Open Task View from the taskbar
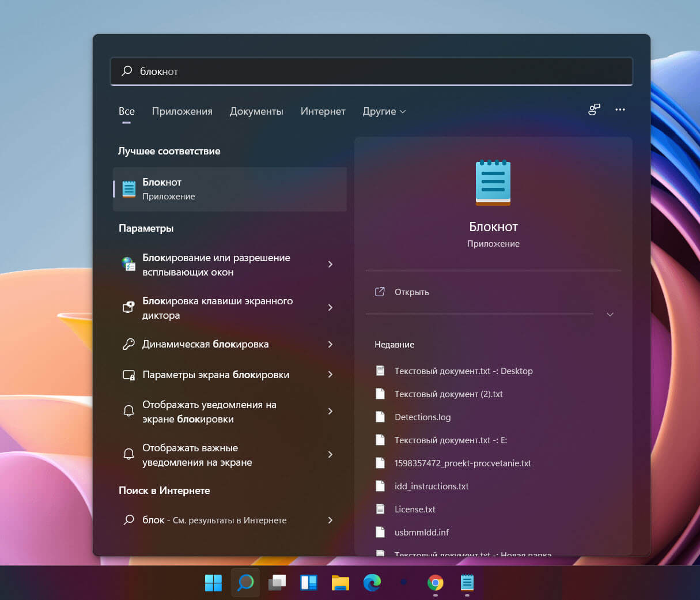The height and width of the screenshot is (600, 700). click(x=277, y=583)
